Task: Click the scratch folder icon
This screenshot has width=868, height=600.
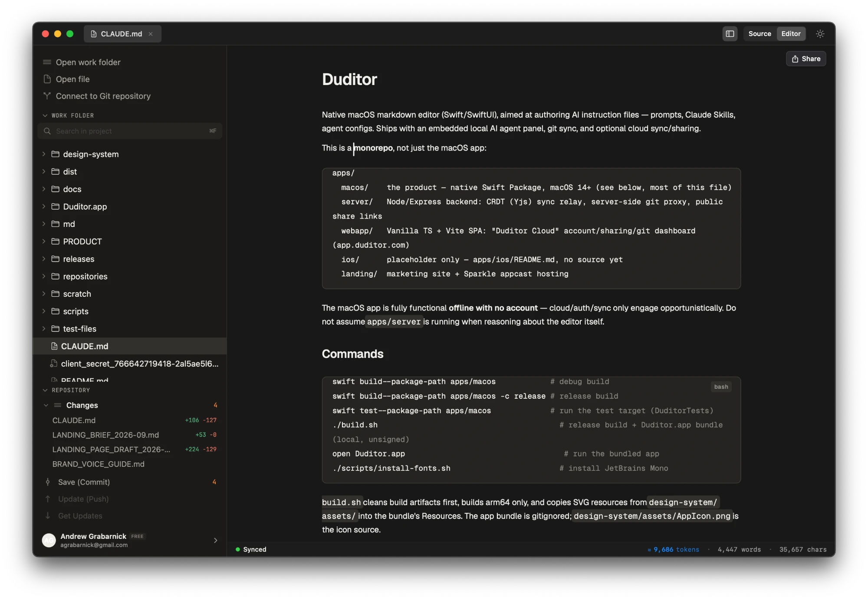Action: point(55,294)
